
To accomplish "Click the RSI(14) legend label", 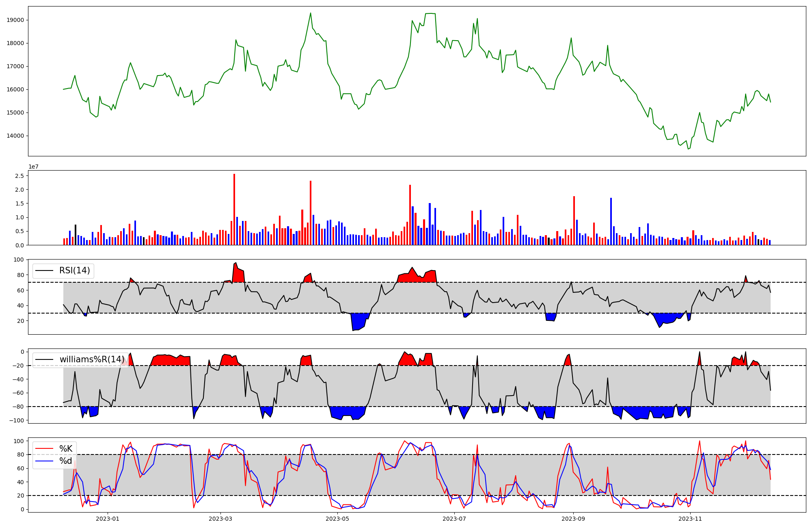I will point(75,270).
